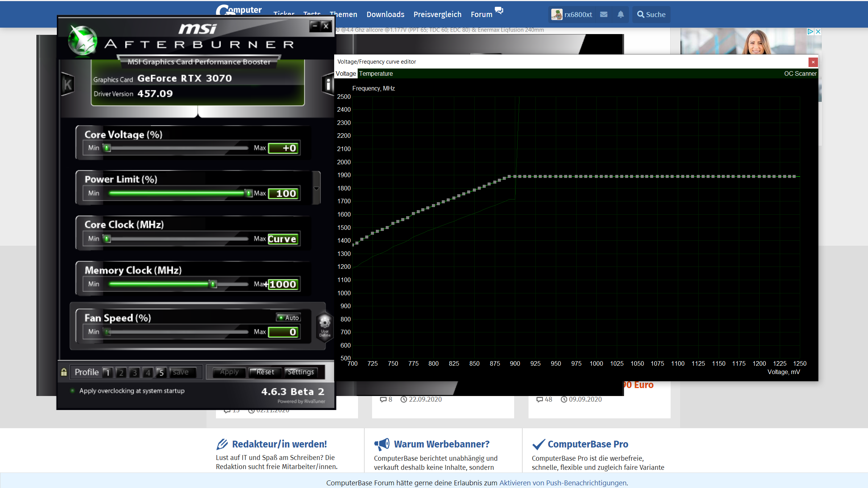Open the Warum Werbebanner? link
This screenshot has height=488, width=868.
coord(441,444)
